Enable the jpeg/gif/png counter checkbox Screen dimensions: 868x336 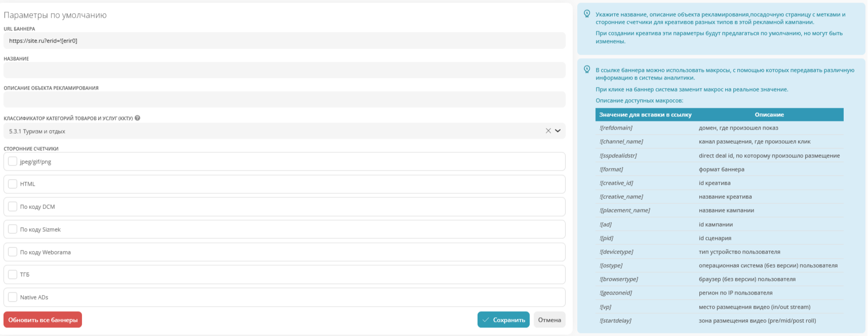coord(13,161)
